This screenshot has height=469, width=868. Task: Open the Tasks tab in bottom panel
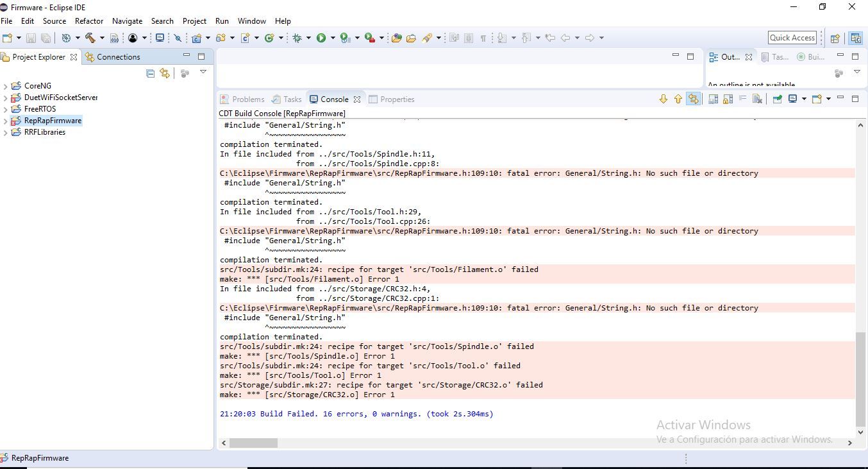287,99
